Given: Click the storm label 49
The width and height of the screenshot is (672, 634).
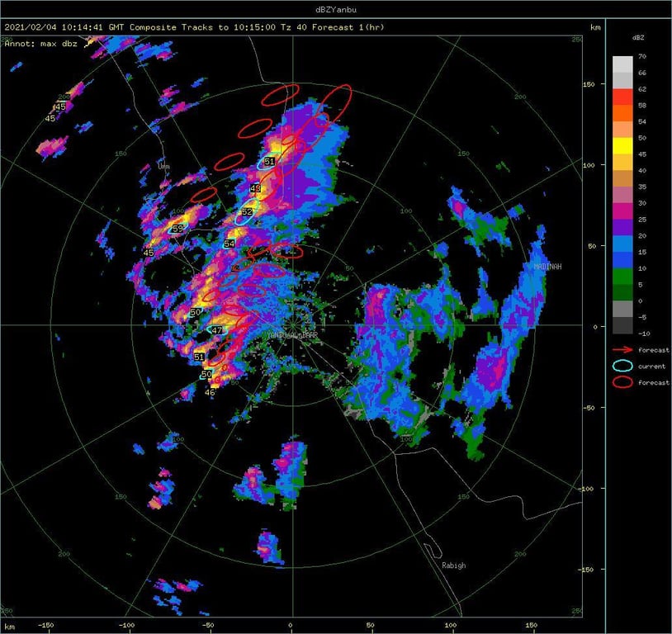Looking at the screenshot, I should [x=255, y=187].
